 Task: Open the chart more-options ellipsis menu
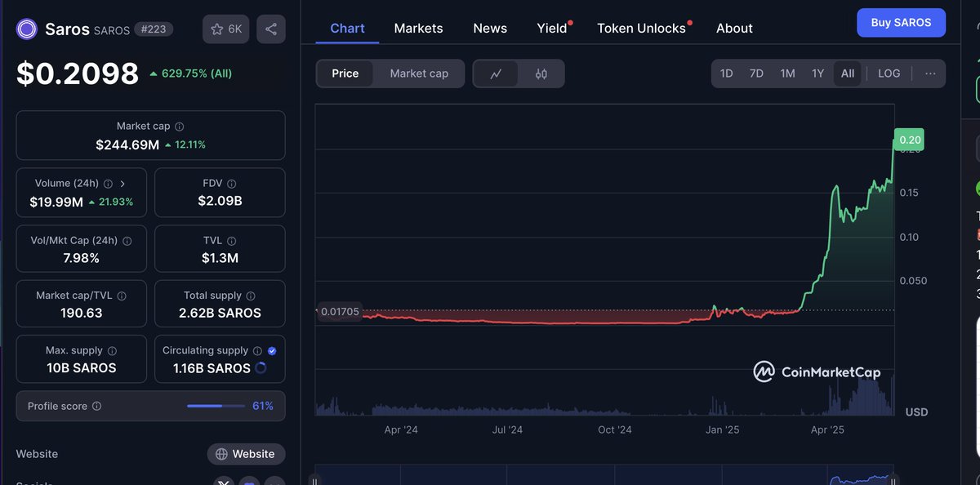coord(930,73)
